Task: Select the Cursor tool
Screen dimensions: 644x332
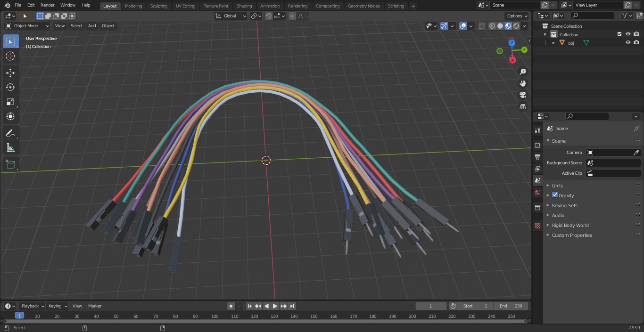Action: 10,56
